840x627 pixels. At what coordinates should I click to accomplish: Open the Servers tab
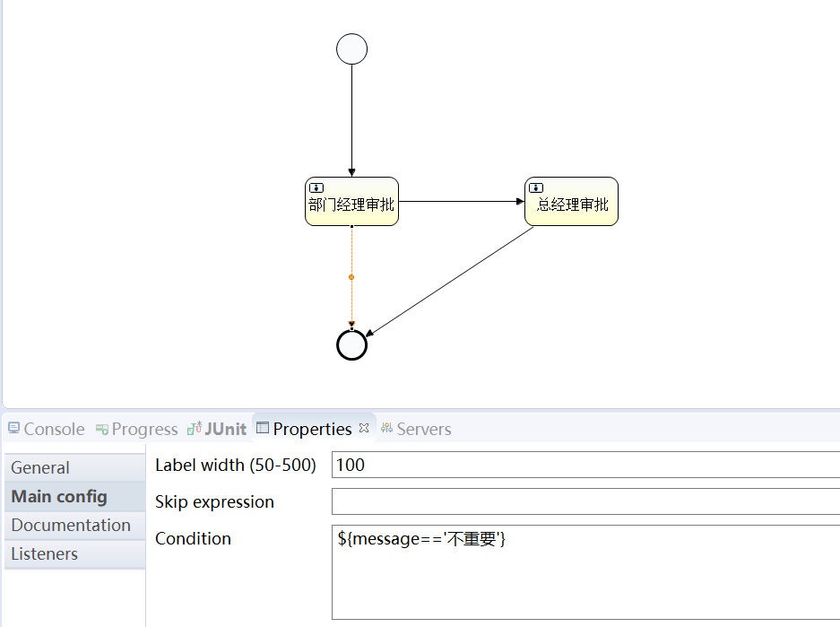417,429
